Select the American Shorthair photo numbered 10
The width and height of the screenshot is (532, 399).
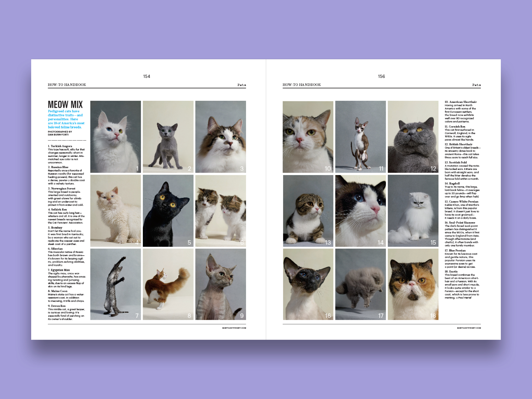pyautogui.click(x=308, y=137)
